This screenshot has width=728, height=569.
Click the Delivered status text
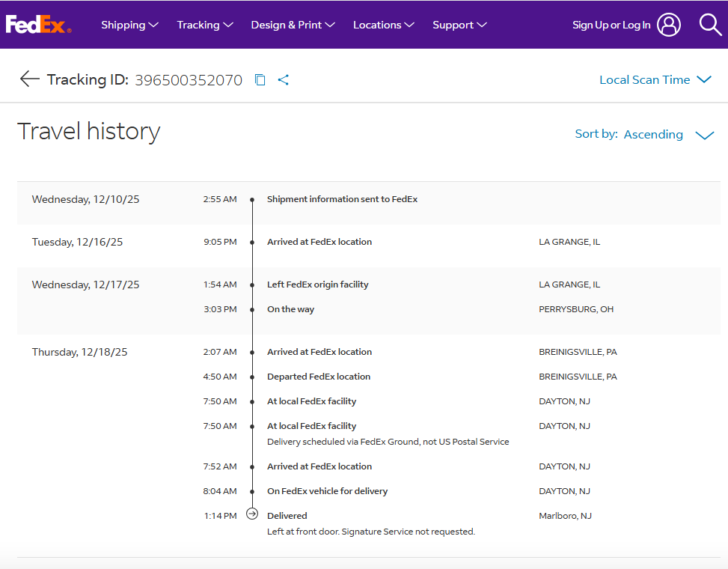pyautogui.click(x=287, y=516)
